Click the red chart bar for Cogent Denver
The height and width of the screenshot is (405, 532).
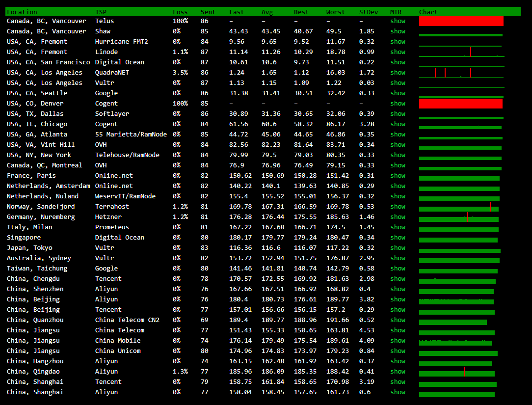coord(461,104)
